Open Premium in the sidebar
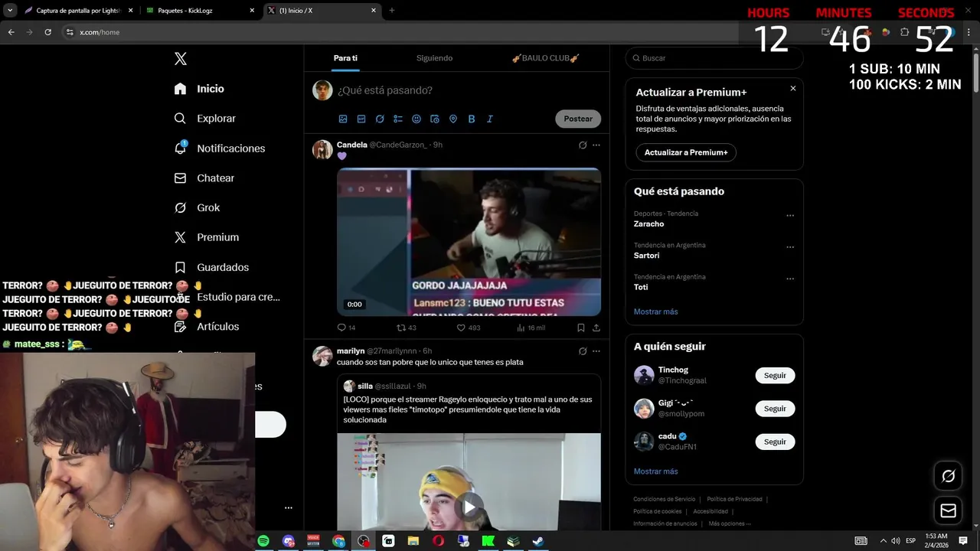The height and width of the screenshot is (551, 980). 206,237
